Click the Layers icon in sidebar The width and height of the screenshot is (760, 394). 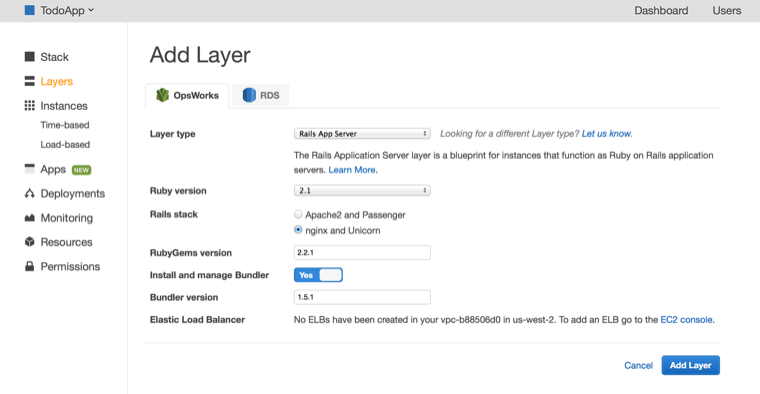point(30,81)
